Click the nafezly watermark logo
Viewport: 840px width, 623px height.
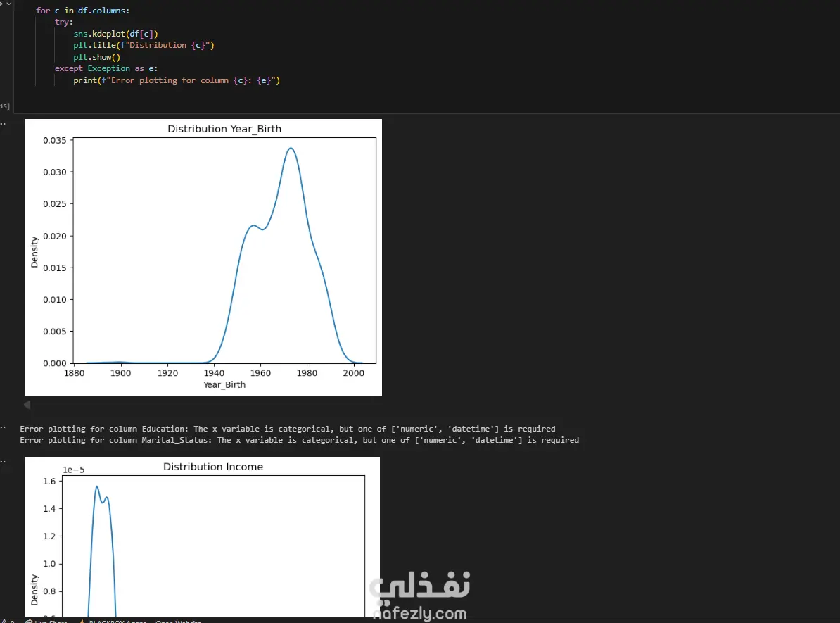coord(419,597)
